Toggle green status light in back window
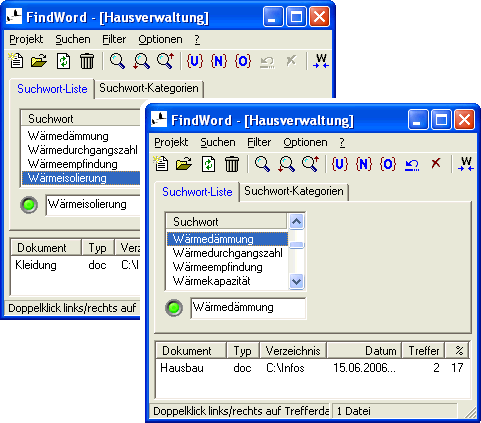 [x=29, y=205]
